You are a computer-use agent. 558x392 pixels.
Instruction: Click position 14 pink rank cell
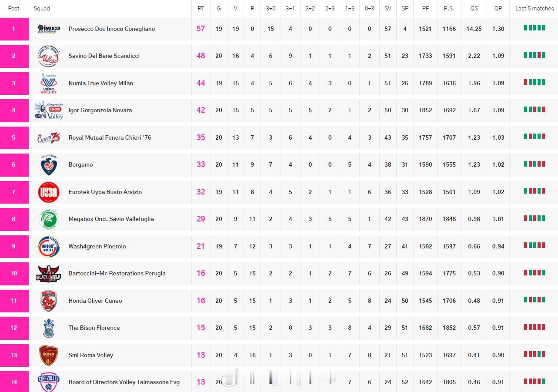point(14,382)
